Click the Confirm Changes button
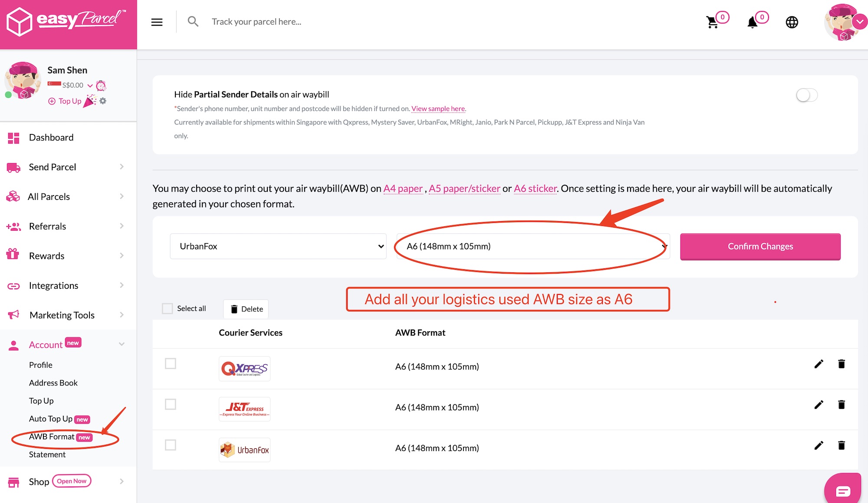This screenshot has height=503, width=868. click(760, 246)
